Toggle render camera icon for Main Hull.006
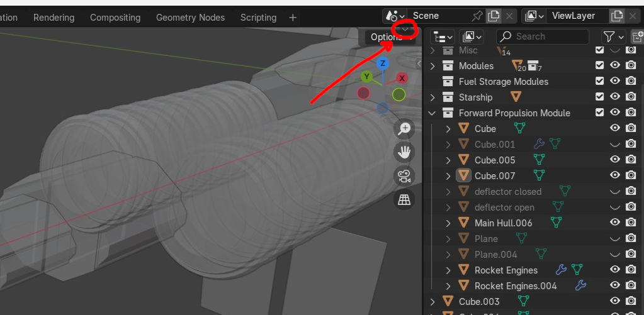The width and height of the screenshot is (644, 315). point(630,223)
